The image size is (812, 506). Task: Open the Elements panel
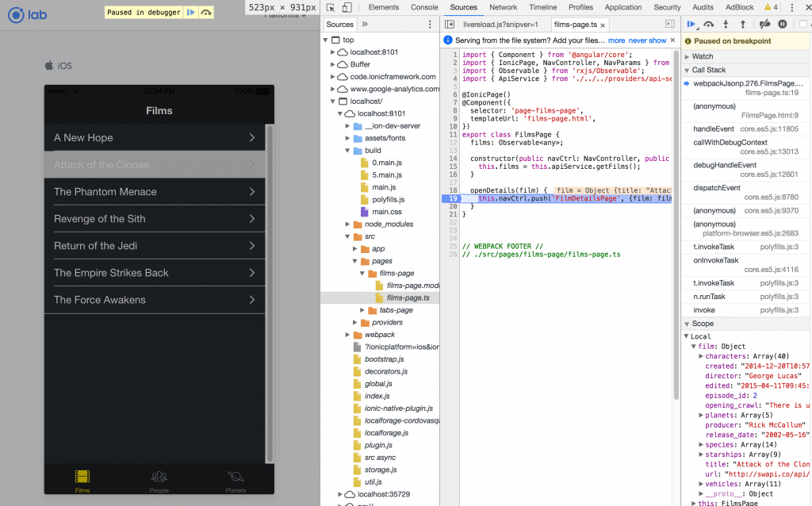pyautogui.click(x=384, y=7)
